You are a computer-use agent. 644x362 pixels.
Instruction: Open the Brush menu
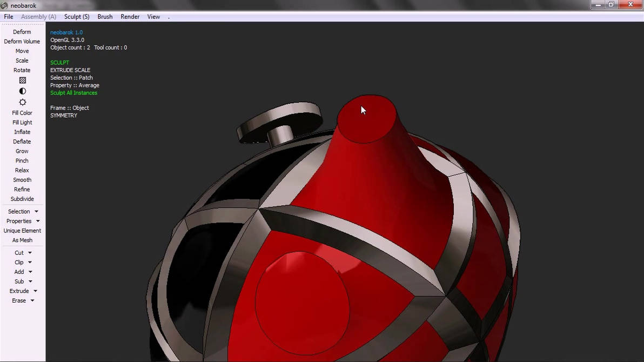click(x=105, y=17)
